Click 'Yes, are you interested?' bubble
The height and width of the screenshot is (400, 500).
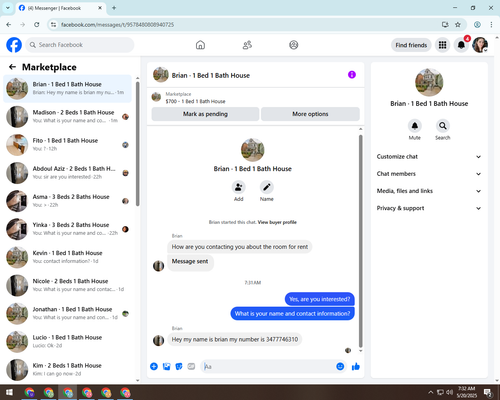pos(319,299)
